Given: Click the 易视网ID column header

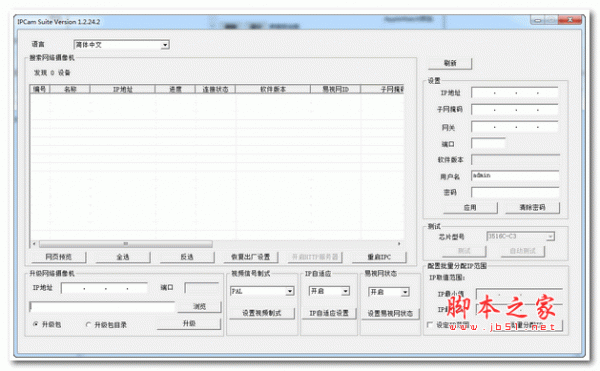Looking at the screenshot, I should click(335, 89).
